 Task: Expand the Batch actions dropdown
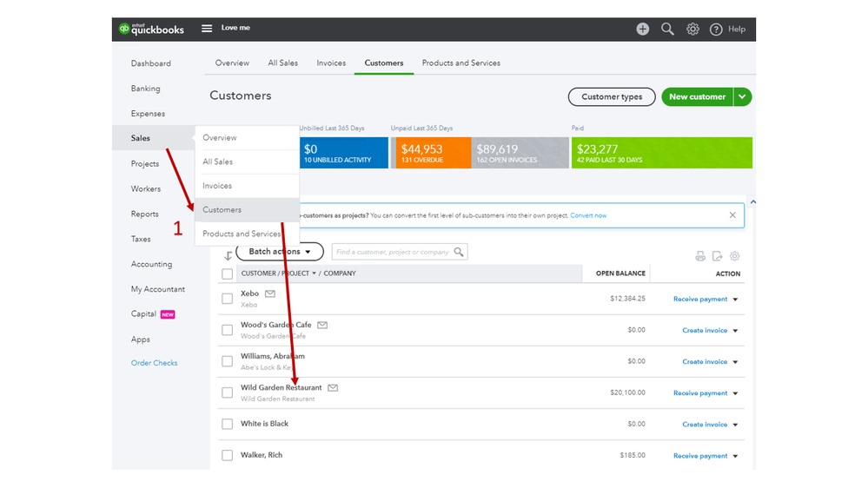(280, 252)
